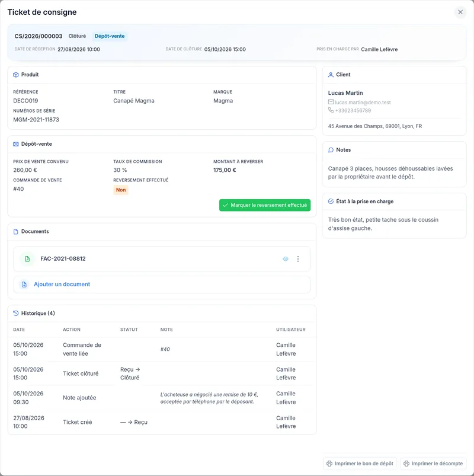Click Camille Lefèvre in the header
The image size is (474, 476).
(x=379, y=49)
